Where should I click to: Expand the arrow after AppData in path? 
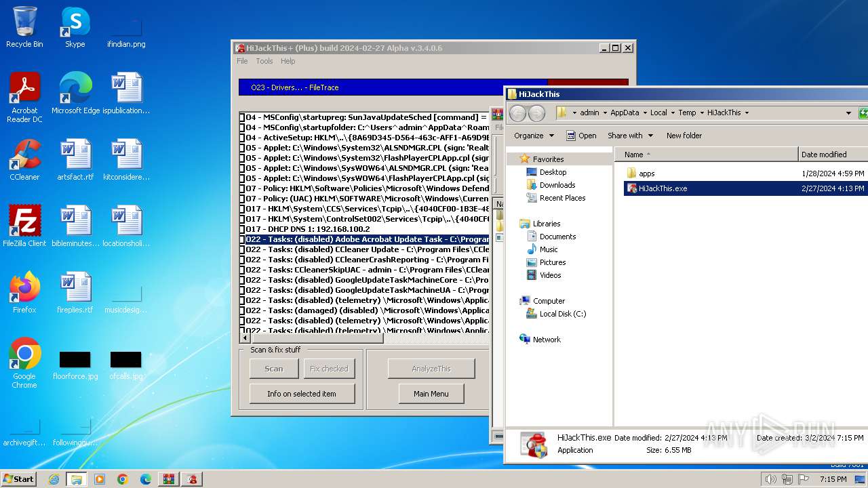coord(645,113)
